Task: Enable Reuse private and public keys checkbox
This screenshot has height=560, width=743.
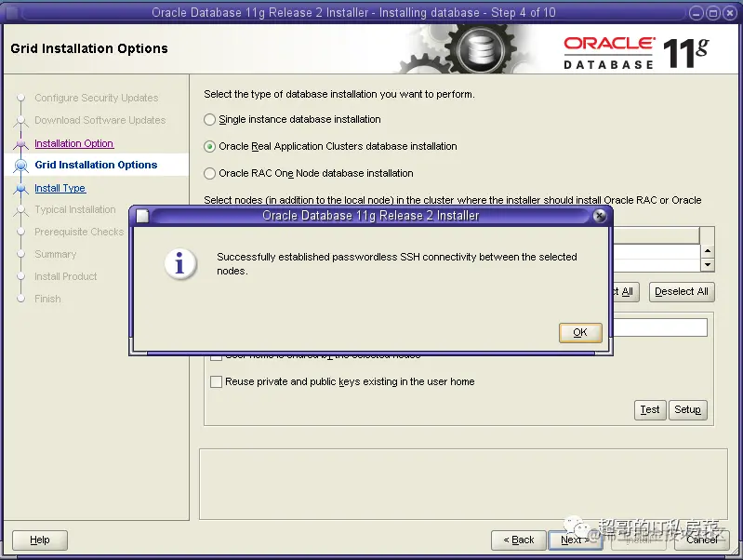Action: click(x=216, y=381)
